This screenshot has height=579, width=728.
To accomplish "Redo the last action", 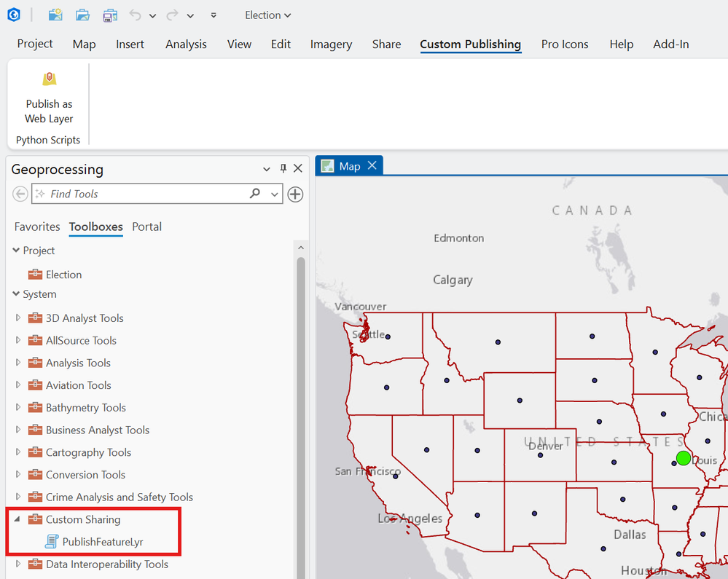I will [x=172, y=15].
